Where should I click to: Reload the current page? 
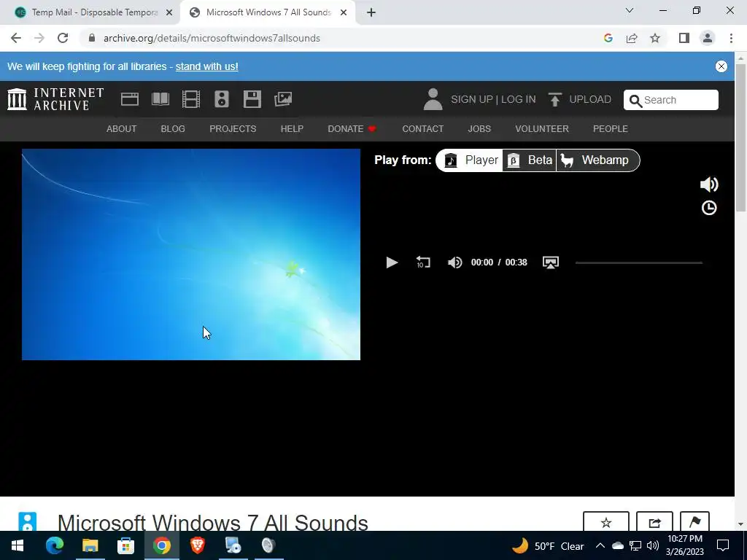tap(63, 38)
